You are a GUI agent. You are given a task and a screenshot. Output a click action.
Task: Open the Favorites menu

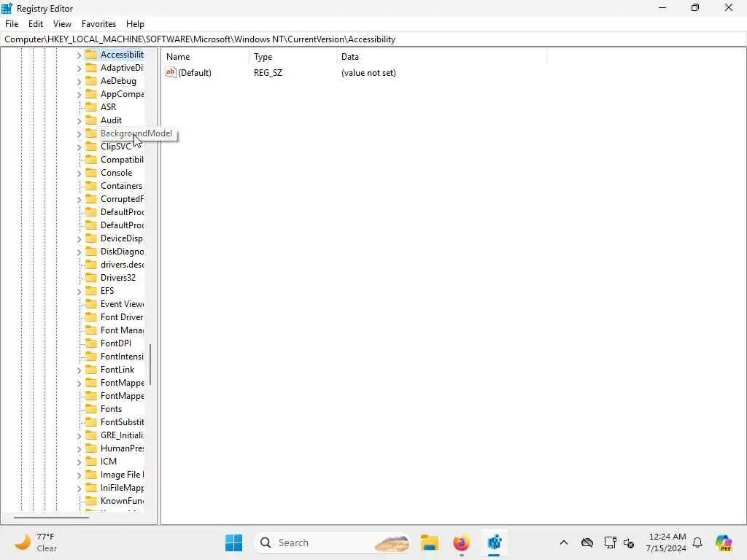coord(98,24)
